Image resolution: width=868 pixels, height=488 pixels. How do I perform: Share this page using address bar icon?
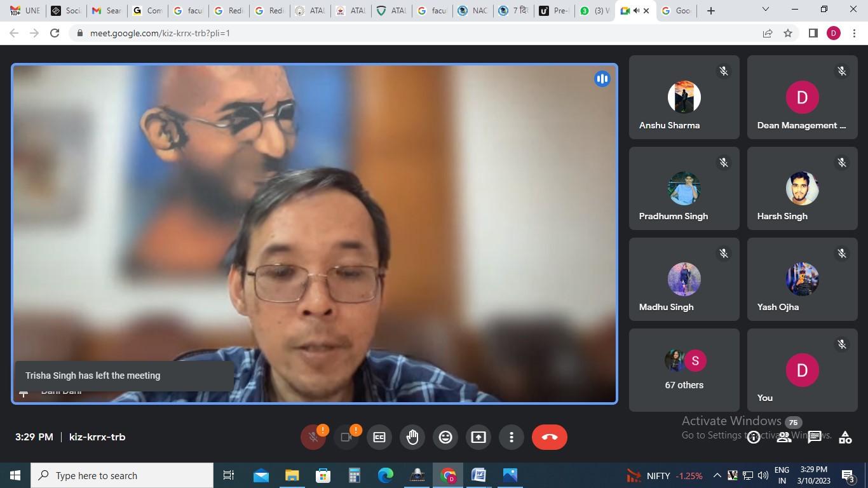coord(768,33)
